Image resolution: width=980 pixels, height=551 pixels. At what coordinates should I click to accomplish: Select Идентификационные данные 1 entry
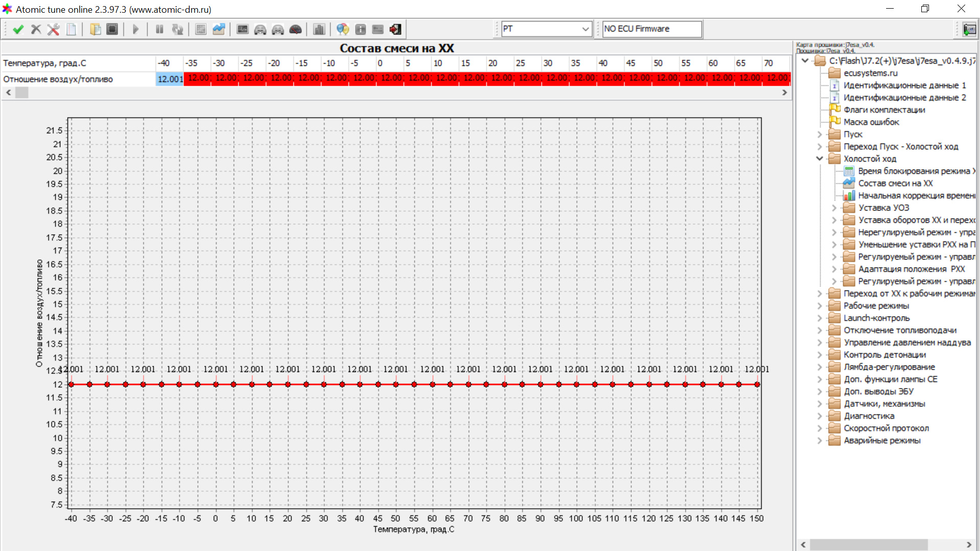pos(904,86)
